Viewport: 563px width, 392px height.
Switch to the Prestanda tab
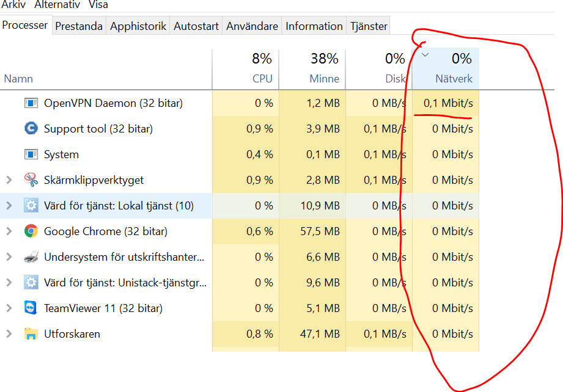tap(79, 26)
